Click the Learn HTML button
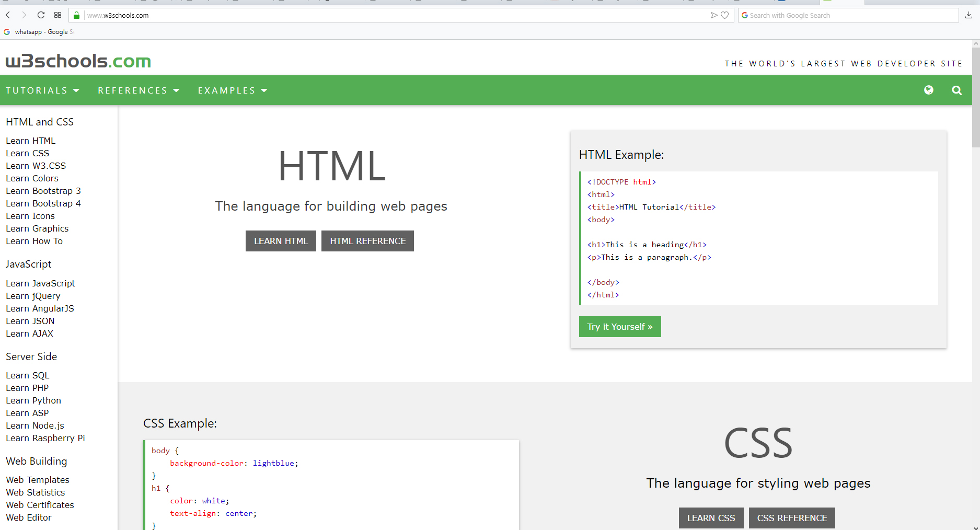Screen dimensions: 980x530 (x=281, y=241)
